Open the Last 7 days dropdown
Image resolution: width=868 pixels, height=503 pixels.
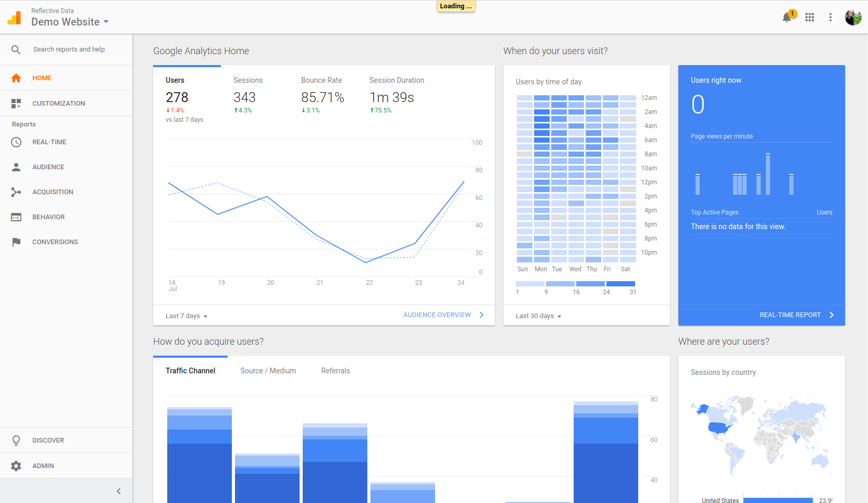187,316
